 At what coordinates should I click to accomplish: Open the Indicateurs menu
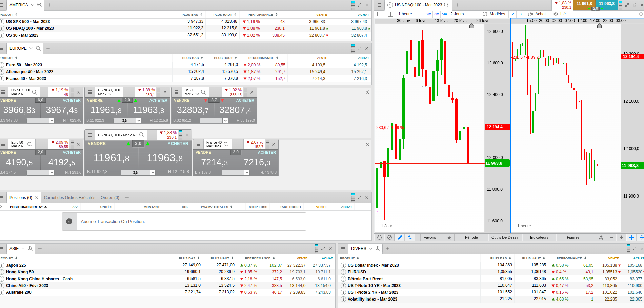tap(539, 238)
